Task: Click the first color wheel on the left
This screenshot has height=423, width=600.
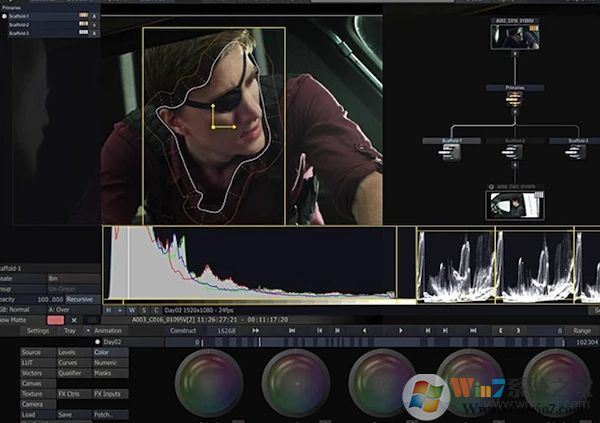Action: pyautogui.click(x=208, y=383)
